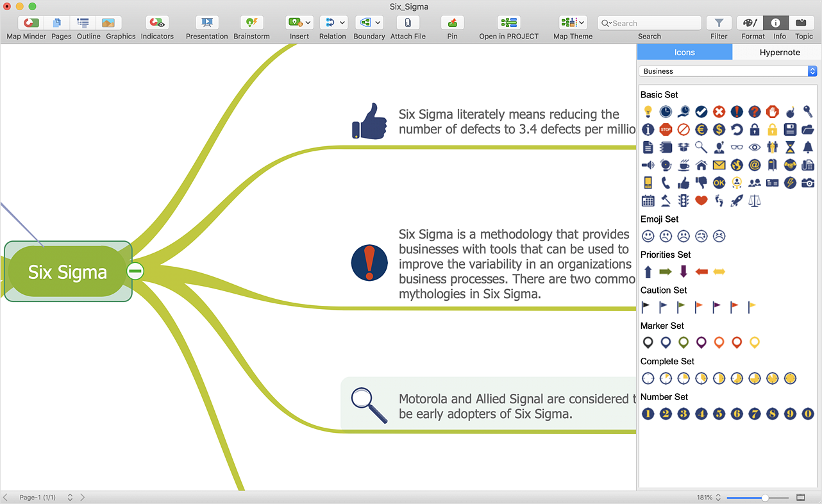Screen dimensions: 822x504
Task: Collapse the Six Sigma topic branches
Action: (135, 271)
